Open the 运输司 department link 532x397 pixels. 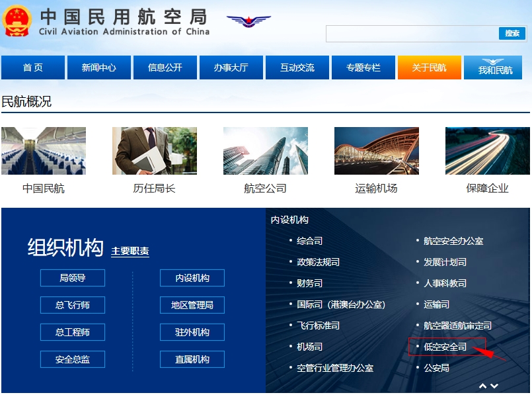click(x=436, y=304)
